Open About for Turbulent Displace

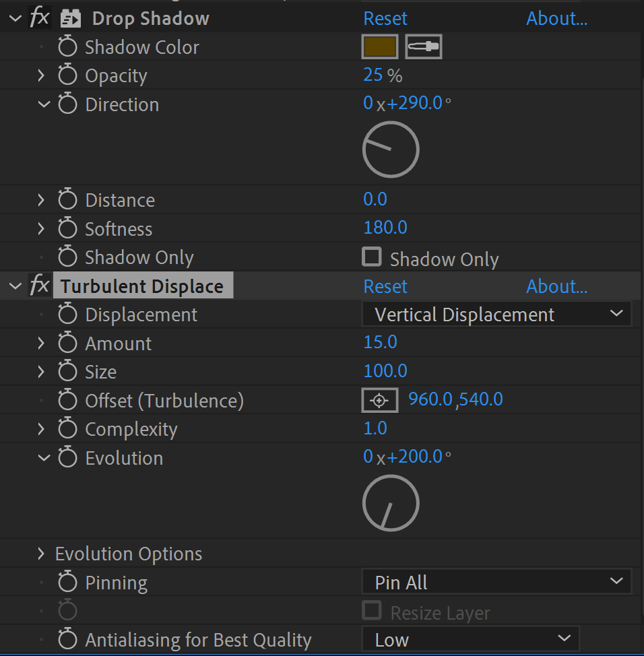click(556, 286)
